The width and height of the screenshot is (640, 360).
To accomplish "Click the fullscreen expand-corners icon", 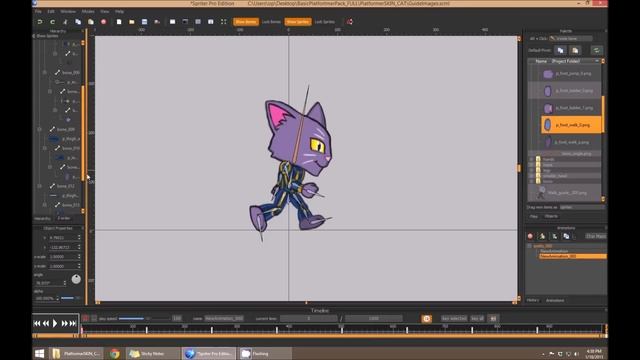I will click(x=224, y=22).
